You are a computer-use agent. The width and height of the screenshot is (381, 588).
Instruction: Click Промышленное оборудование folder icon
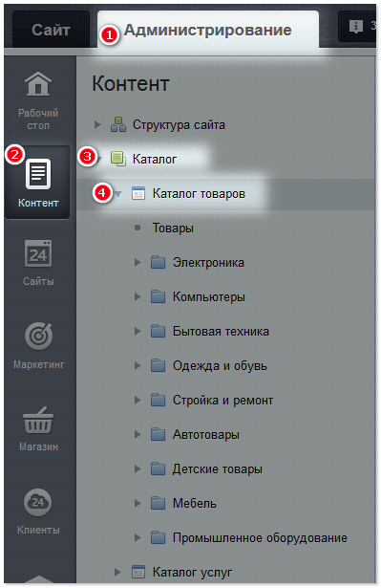pyautogui.click(x=159, y=537)
